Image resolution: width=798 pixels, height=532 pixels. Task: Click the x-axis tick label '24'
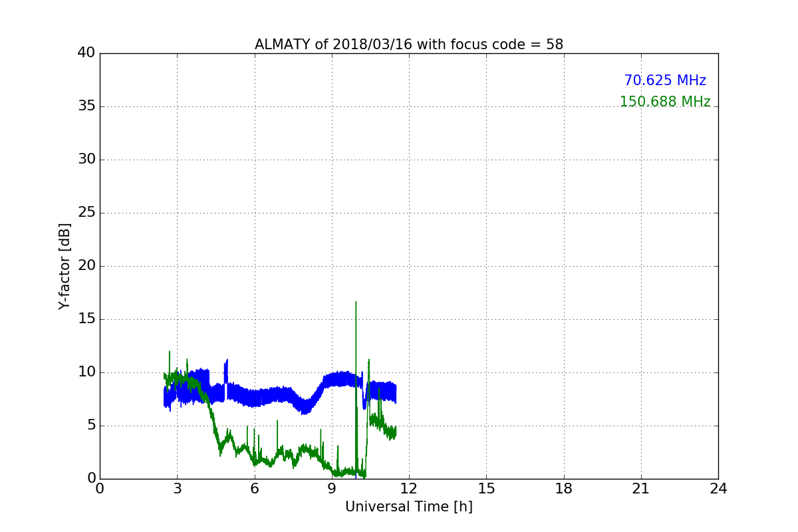click(718, 489)
